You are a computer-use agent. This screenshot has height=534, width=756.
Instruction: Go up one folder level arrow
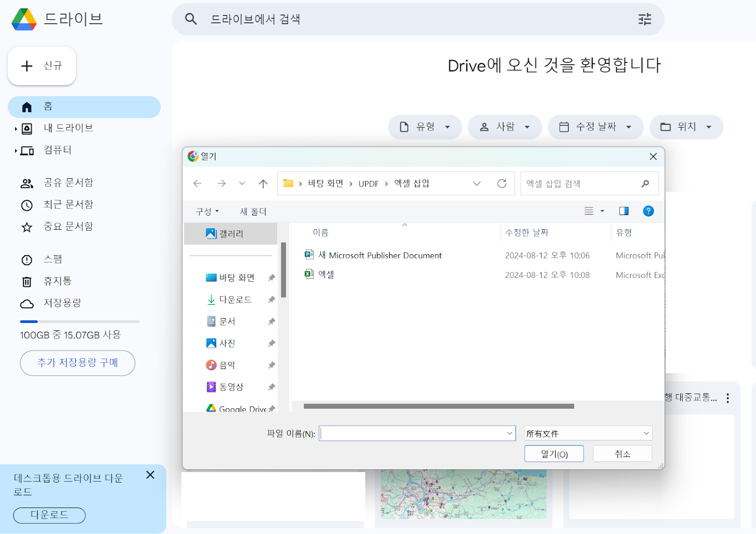[x=263, y=184]
